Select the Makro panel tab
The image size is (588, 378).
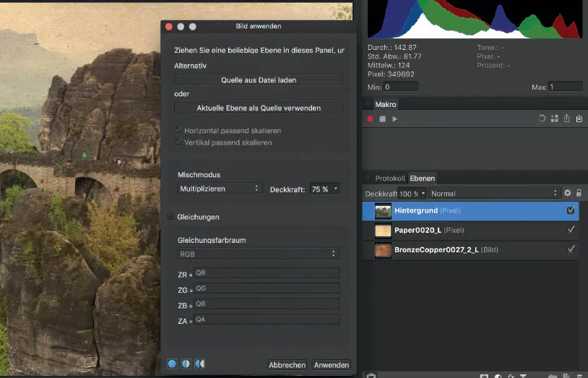(x=386, y=104)
